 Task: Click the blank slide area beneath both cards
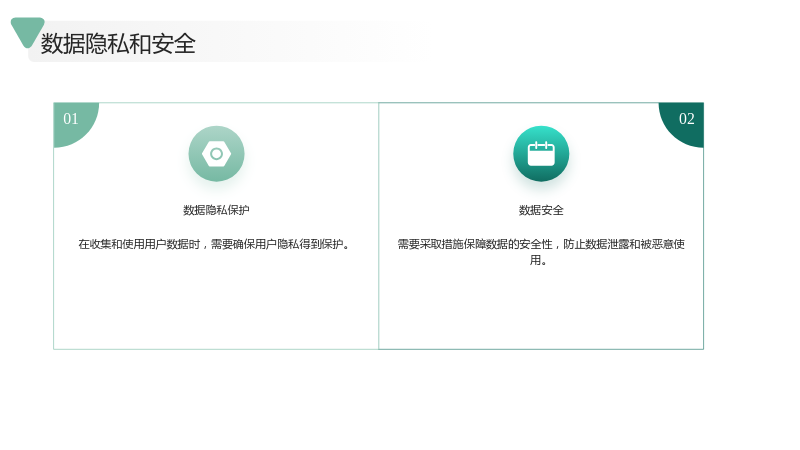click(379, 398)
